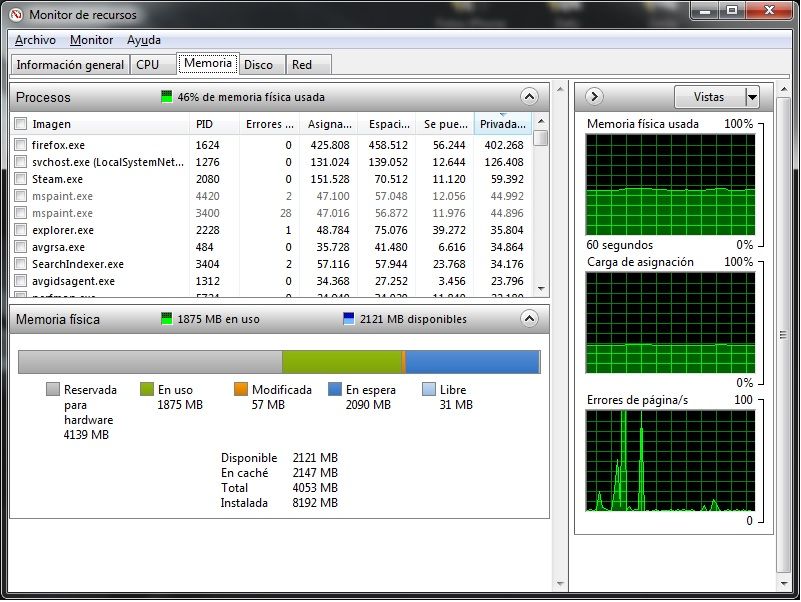This screenshot has width=801, height=602.
Task: Click the Errores de página/s graph
Action: [670, 460]
